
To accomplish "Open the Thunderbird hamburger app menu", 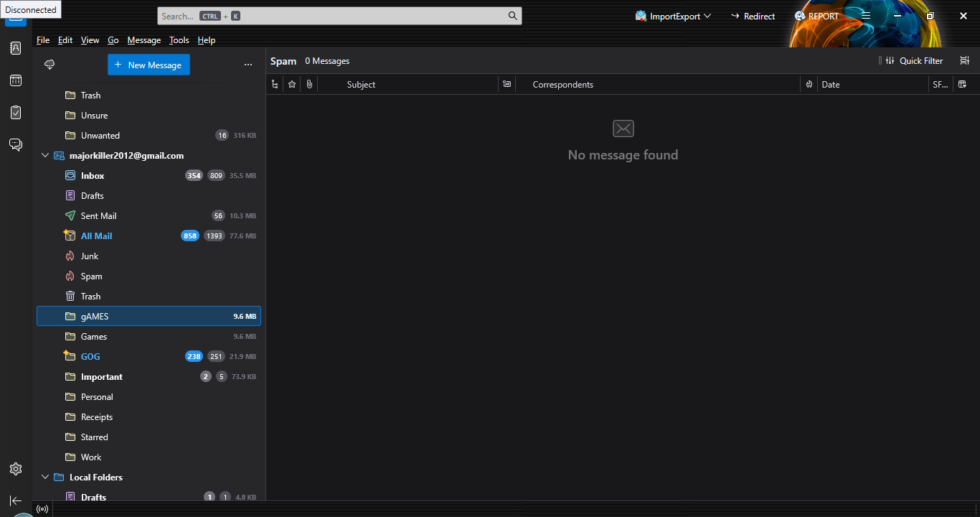I will [866, 16].
